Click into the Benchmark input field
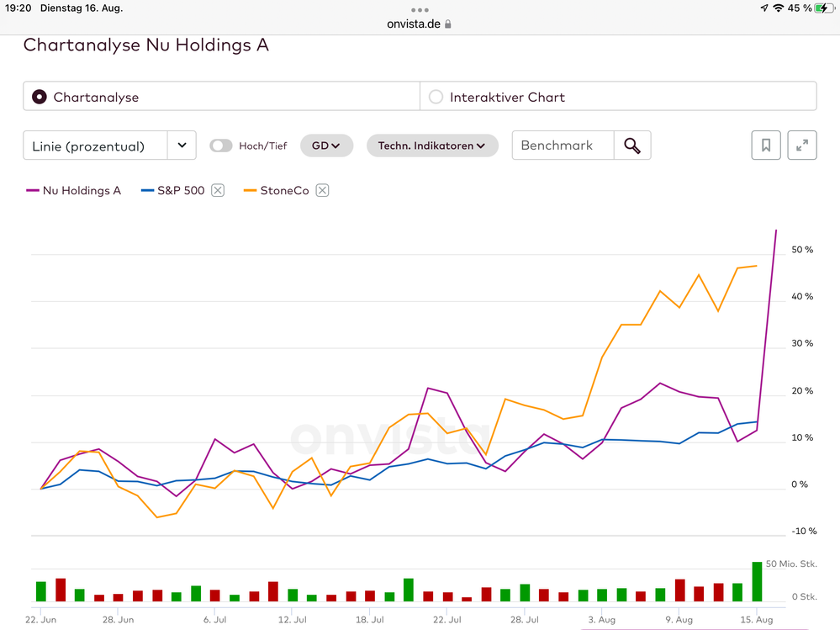The image size is (840, 630). 563,146
